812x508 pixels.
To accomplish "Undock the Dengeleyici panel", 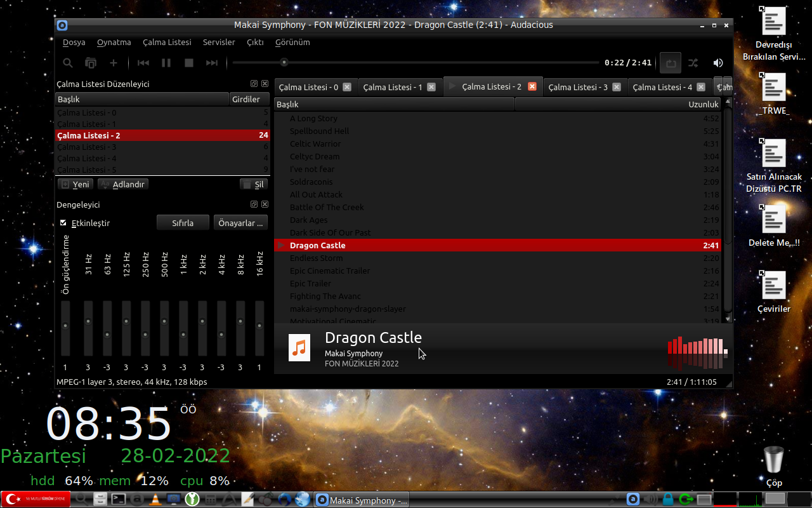I will tap(254, 204).
